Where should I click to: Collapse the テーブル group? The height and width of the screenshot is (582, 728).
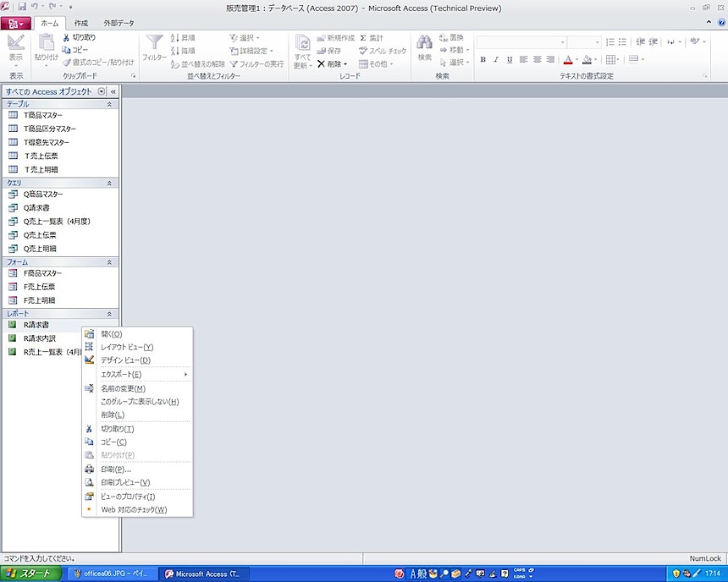pos(109,104)
